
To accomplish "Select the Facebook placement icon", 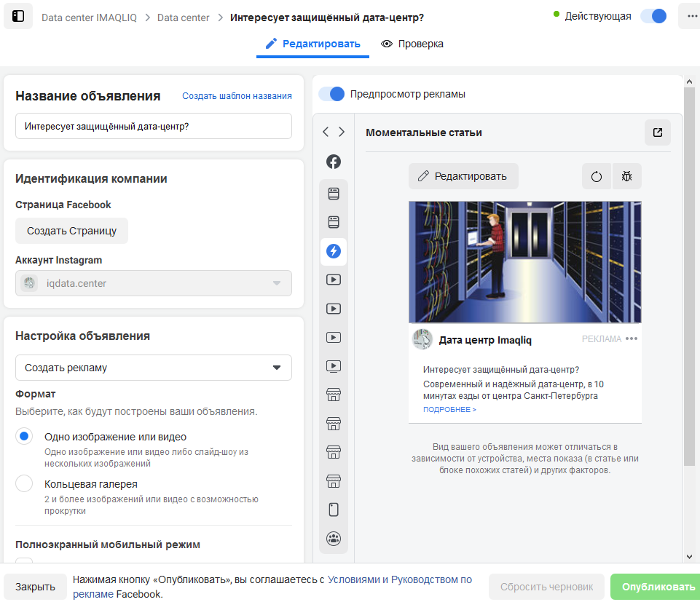I will click(334, 162).
